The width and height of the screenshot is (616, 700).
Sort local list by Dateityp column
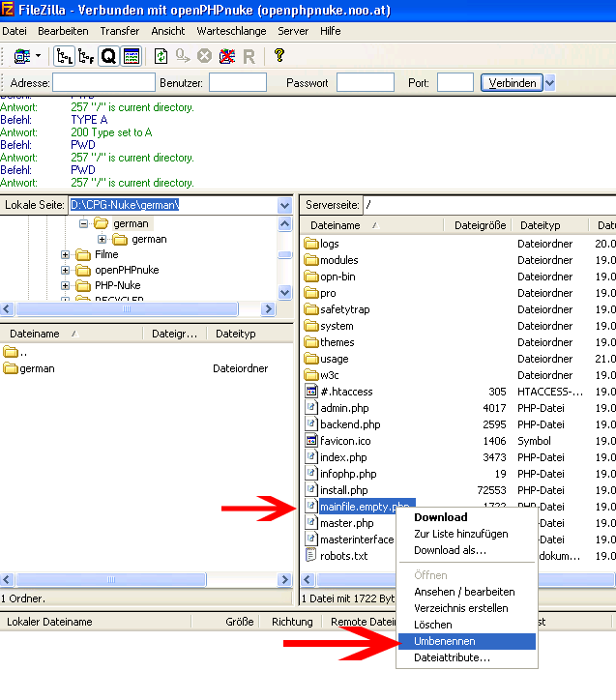pos(236,334)
